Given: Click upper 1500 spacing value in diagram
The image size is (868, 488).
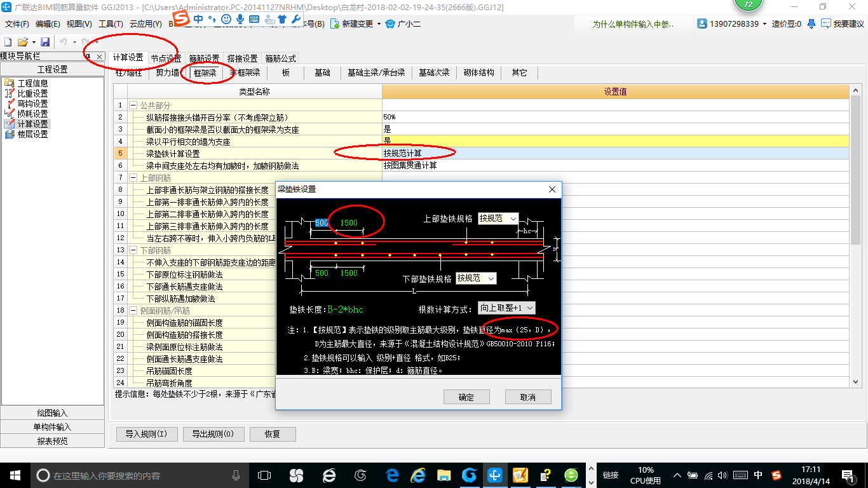Looking at the screenshot, I should click(349, 223).
